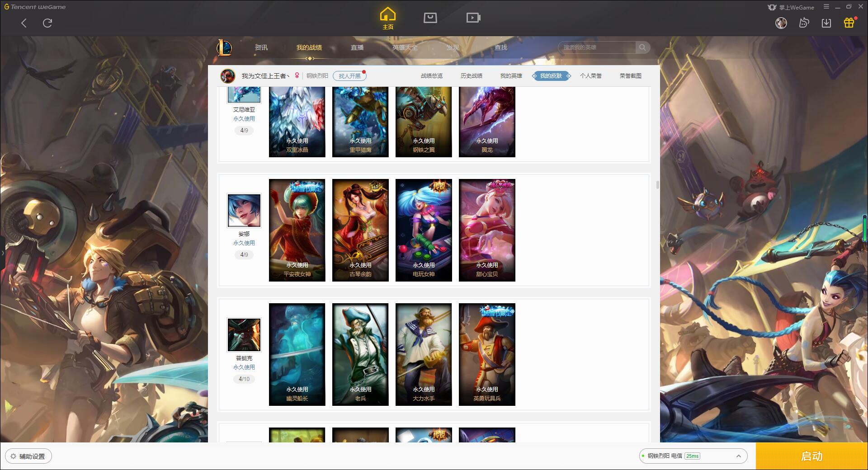Screen dimensions: 868x470
Task: Open the home (主页) tab icon
Action: tap(388, 18)
